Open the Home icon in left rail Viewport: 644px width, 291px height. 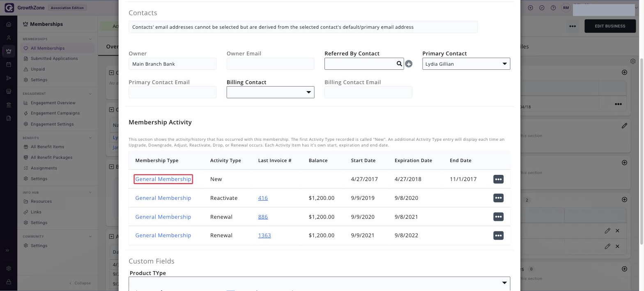[9, 24]
